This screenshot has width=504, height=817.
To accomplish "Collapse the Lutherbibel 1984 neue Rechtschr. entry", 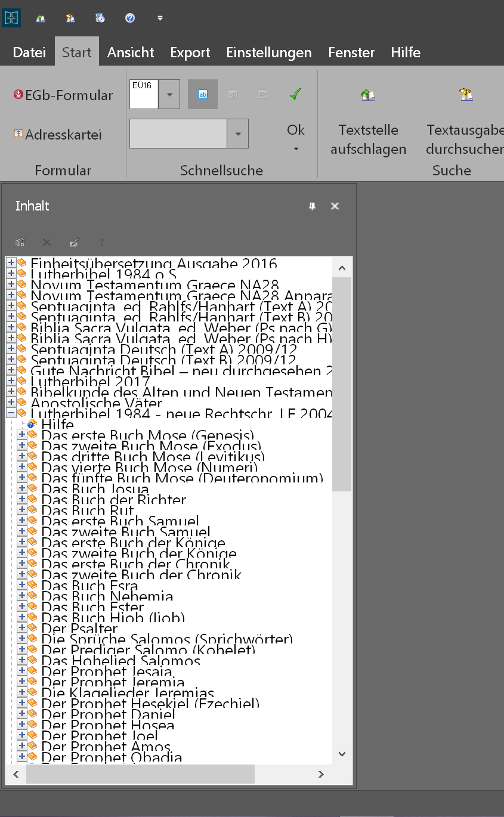I will (11, 413).
